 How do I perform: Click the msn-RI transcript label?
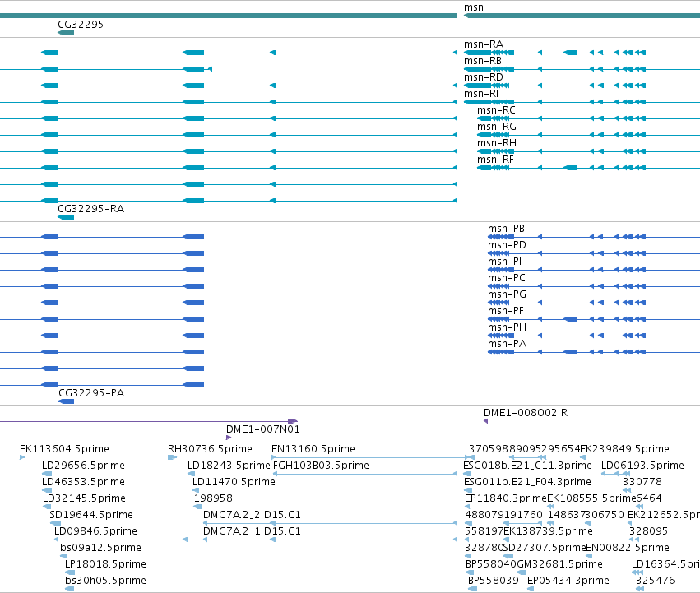pyautogui.click(x=481, y=94)
